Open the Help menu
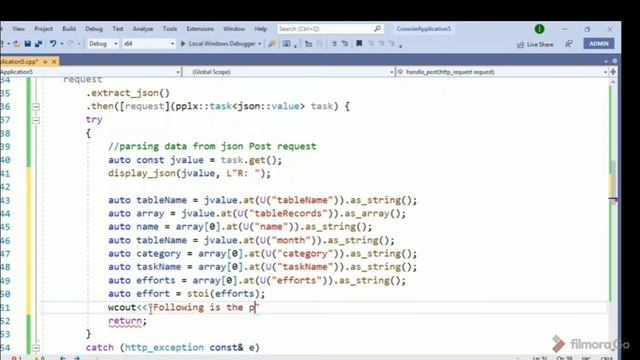Image resolution: width=640 pixels, height=360 pixels. coord(260,29)
